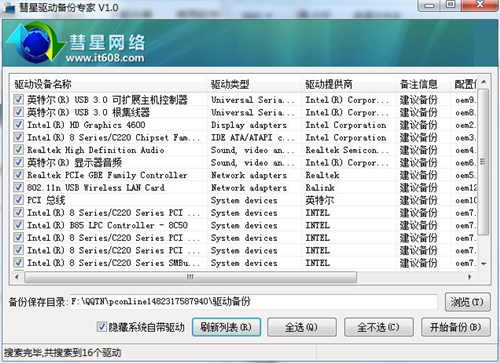The image size is (500, 363).
Task: Uncheck 英特尔(R) 显示器音频 checkbox
Action: [19, 162]
